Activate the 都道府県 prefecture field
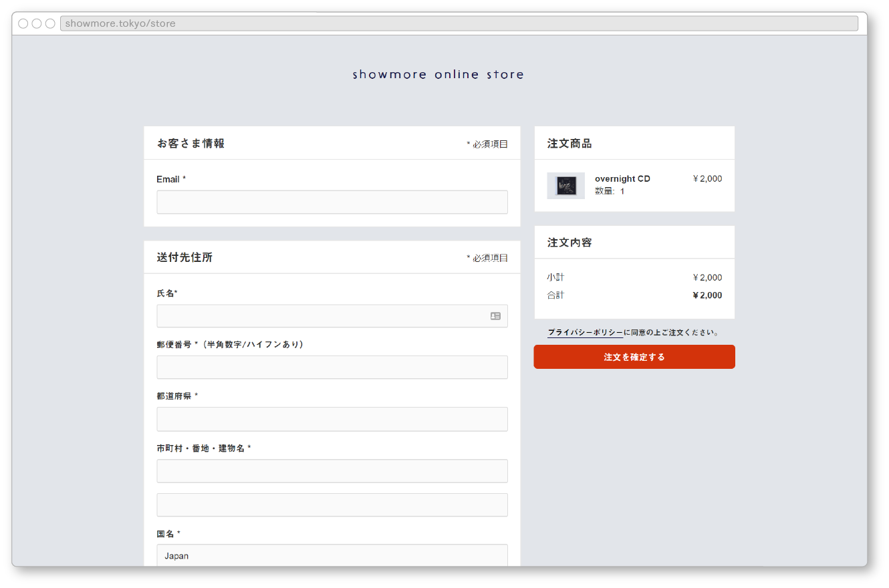889x588 pixels. (x=332, y=419)
